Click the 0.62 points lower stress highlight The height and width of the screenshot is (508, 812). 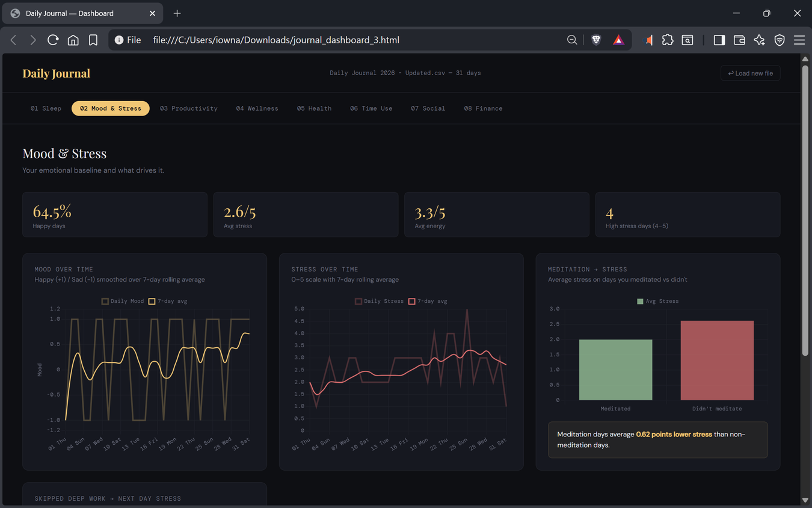pyautogui.click(x=674, y=434)
